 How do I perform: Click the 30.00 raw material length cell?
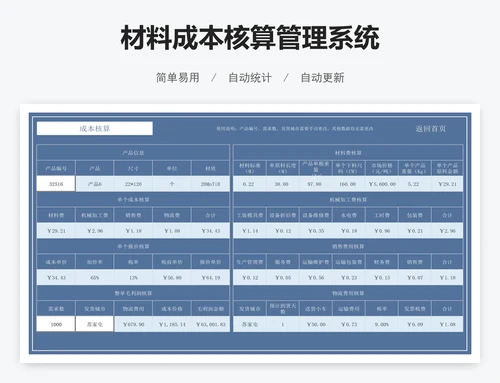(282, 184)
